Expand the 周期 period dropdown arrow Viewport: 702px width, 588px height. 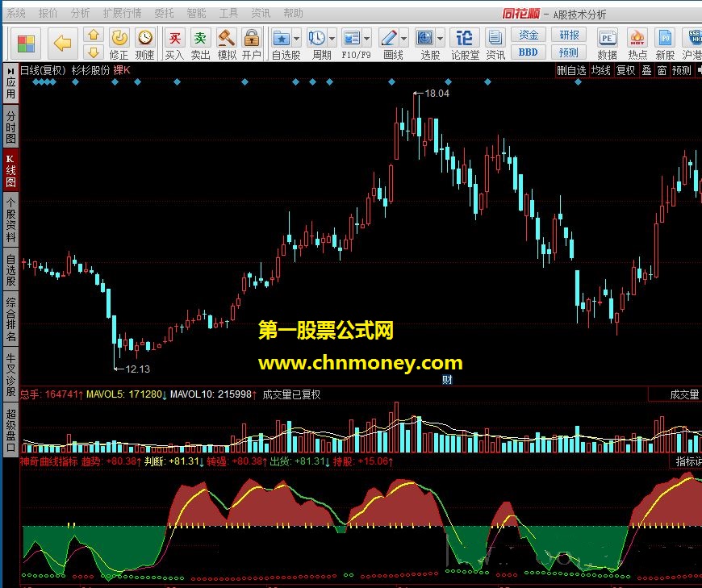[332, 39]
